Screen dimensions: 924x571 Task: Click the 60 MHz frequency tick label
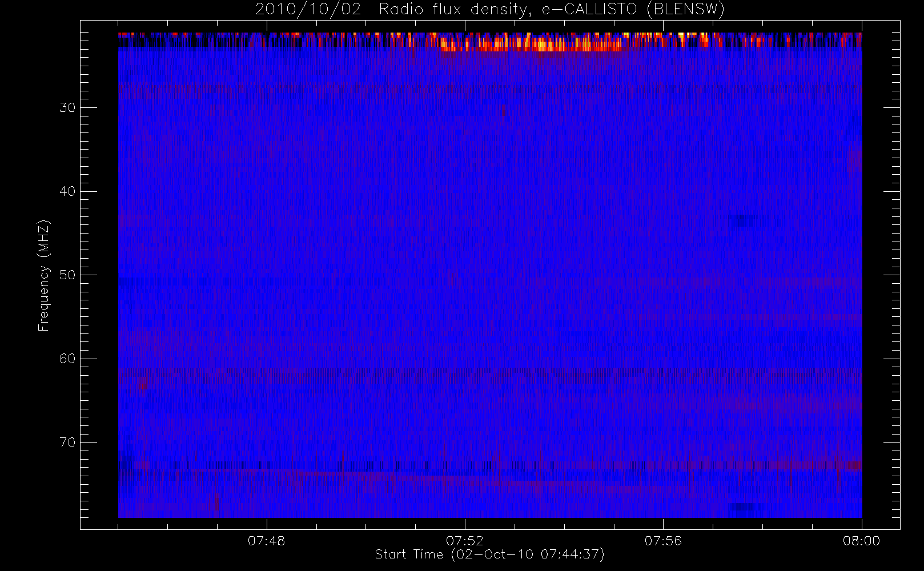click(67, 359)
